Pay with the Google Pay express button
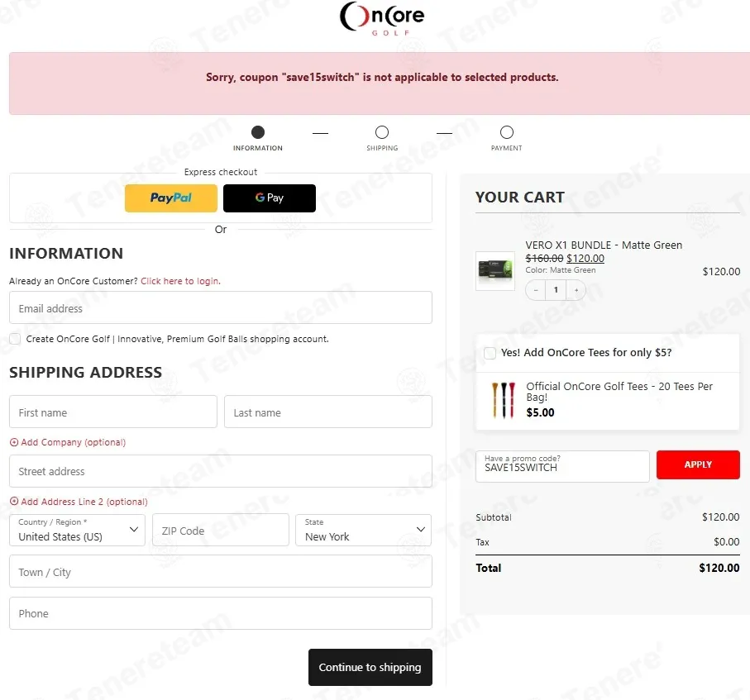Viewport: 750px width, 700px height. tap(270, 198)
